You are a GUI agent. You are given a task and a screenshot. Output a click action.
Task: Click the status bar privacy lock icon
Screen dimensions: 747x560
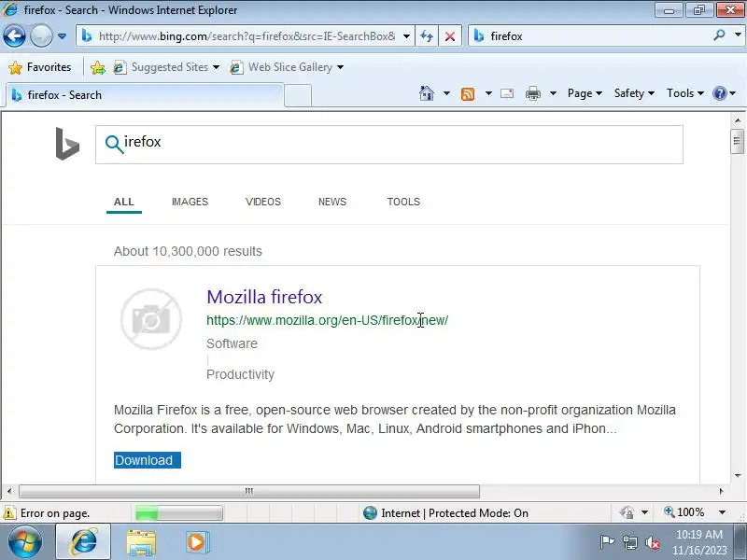627,512
